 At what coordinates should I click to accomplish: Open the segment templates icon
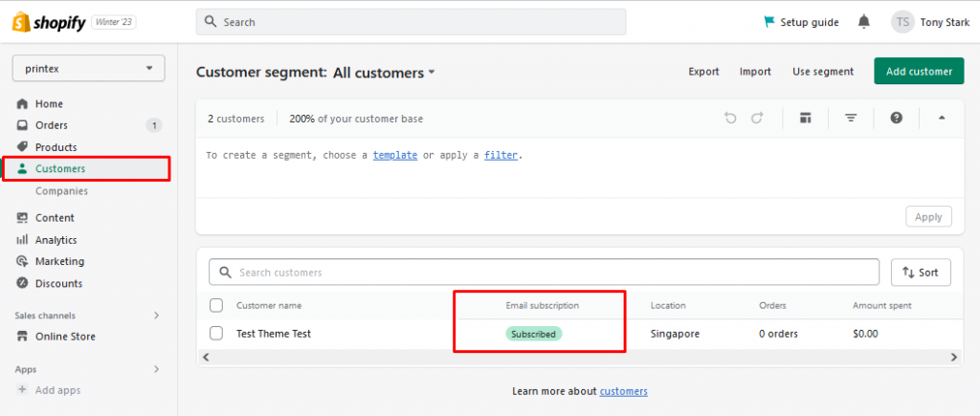pos(805,118)
